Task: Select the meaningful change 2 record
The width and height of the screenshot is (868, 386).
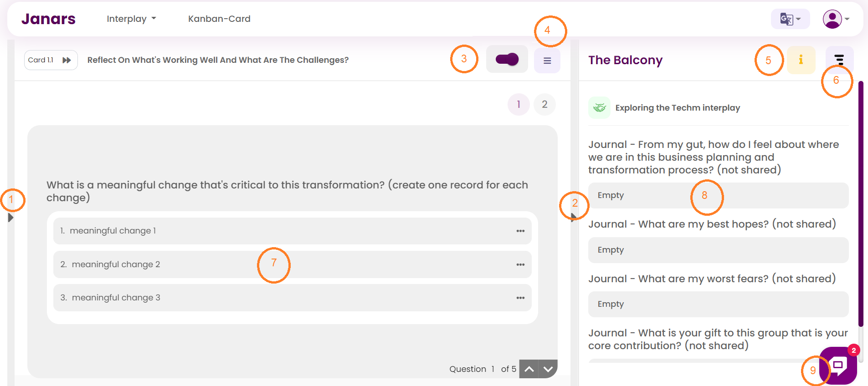Action: (x=293, y=264)
